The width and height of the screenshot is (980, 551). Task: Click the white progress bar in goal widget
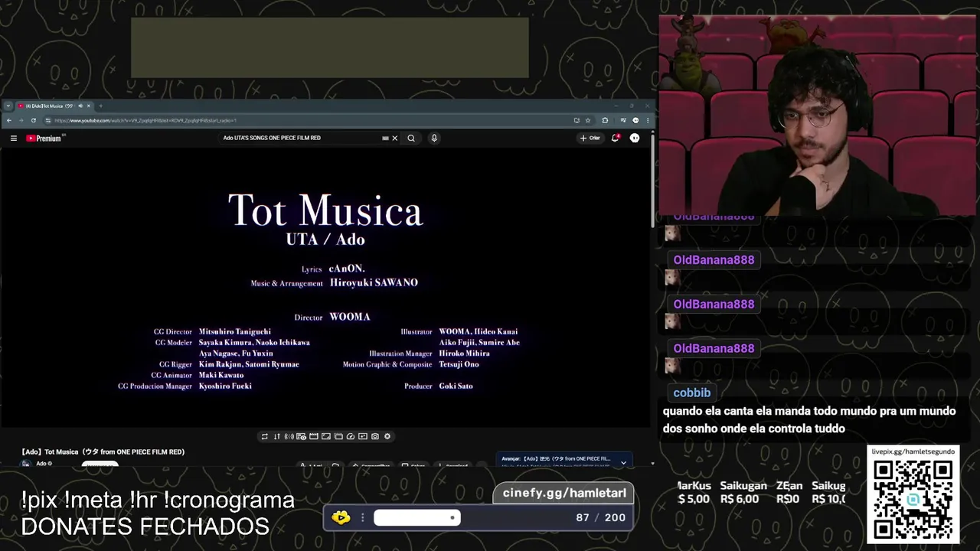[417, 518]
